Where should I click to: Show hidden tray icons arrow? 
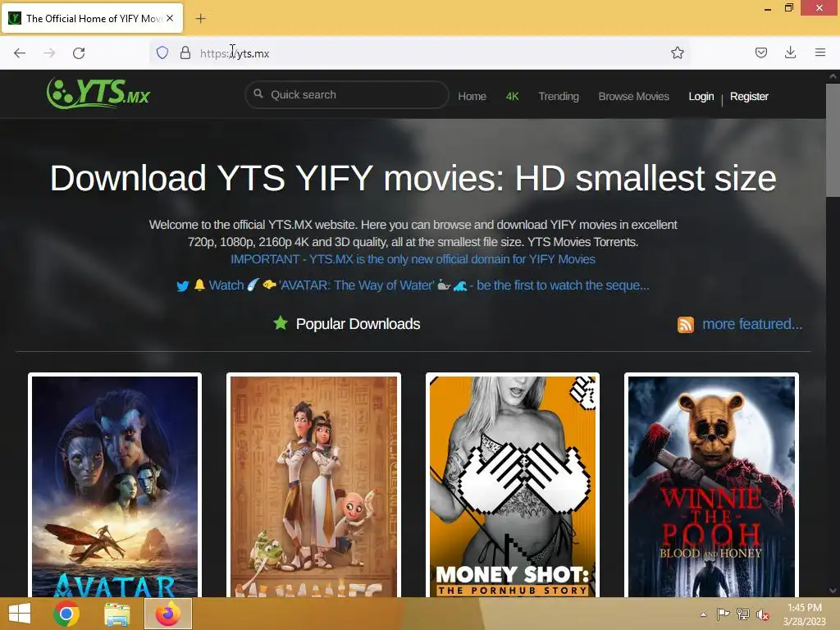703,614
